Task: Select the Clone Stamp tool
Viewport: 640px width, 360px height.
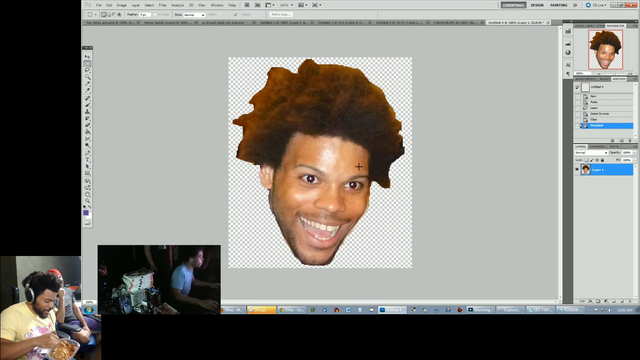Action: [87, 112]
